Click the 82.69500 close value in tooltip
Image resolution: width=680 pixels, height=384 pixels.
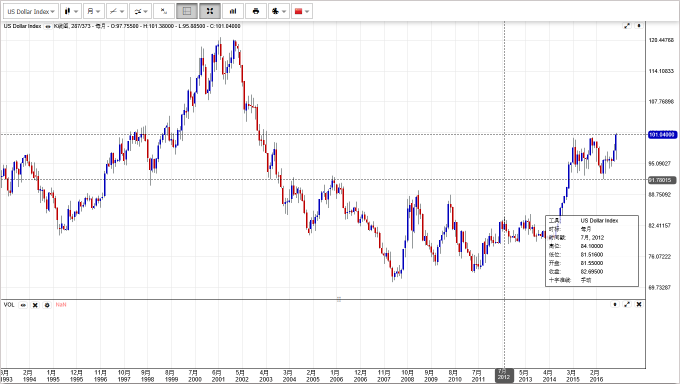pyautogui.click(x=592, y=272)
